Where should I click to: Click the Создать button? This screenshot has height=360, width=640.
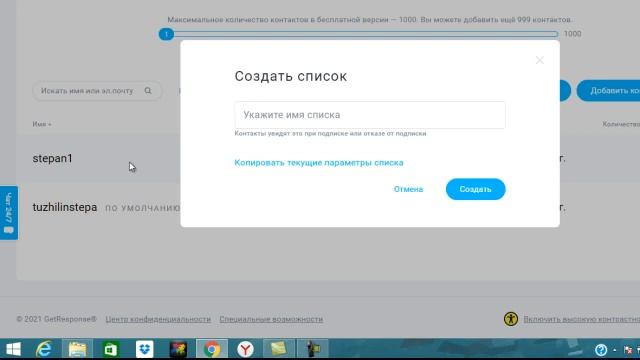point(476,189)
